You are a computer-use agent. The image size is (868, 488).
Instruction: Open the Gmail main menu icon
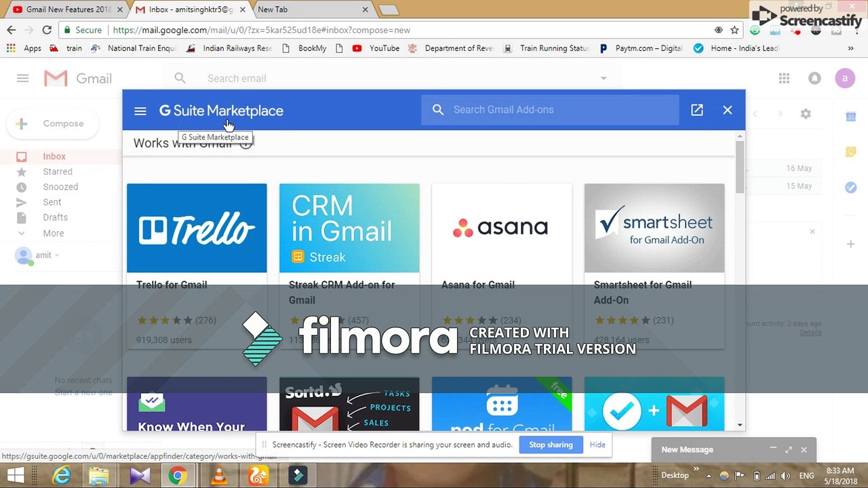click(22, 78)
